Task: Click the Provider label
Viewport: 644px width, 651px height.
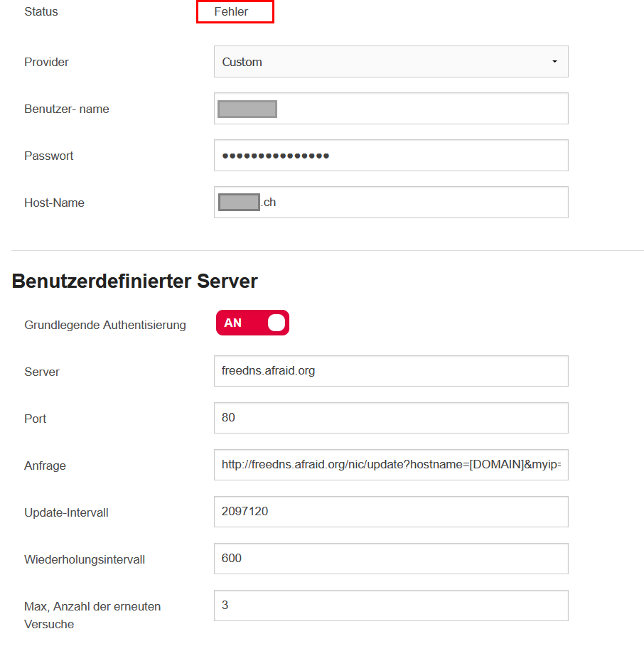Action: (x=46, y=62)
